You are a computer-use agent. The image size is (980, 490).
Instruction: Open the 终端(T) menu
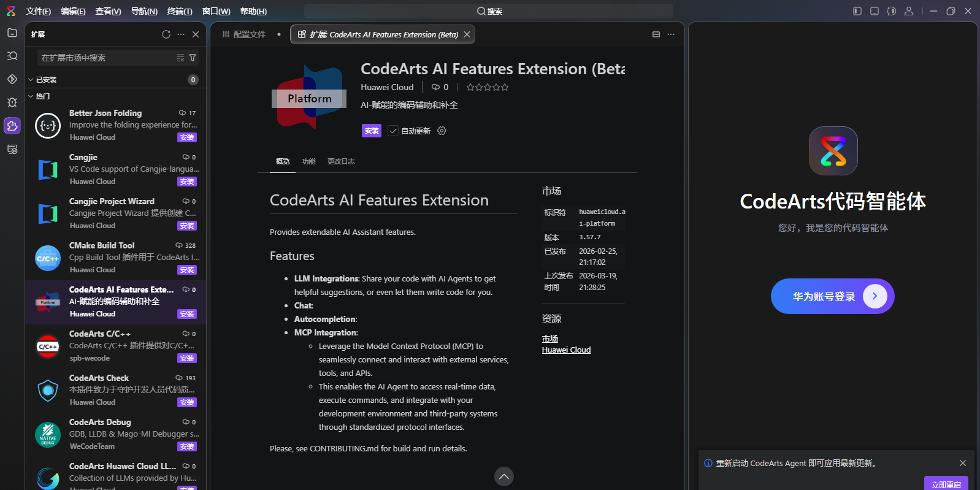coord(180,11)
